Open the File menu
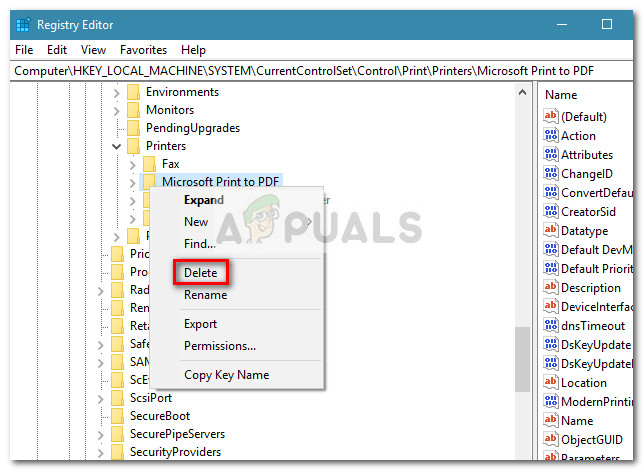The image size is (644, 471). tap(24, 50)
